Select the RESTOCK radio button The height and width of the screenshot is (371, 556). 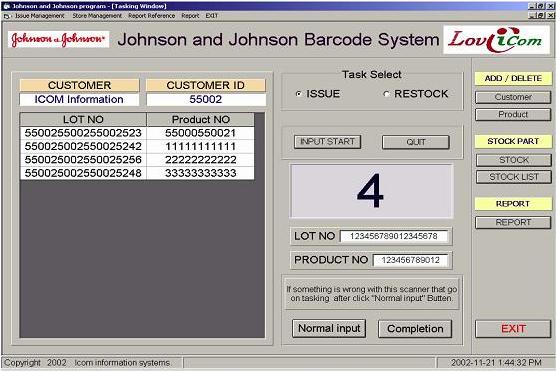point(387,94)
